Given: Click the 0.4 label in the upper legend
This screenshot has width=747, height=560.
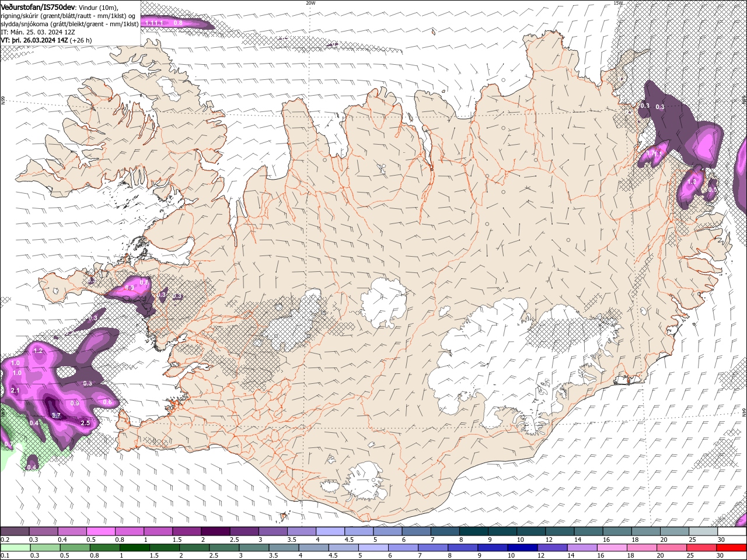Looking at the screenshot, I should pos(62,540).
